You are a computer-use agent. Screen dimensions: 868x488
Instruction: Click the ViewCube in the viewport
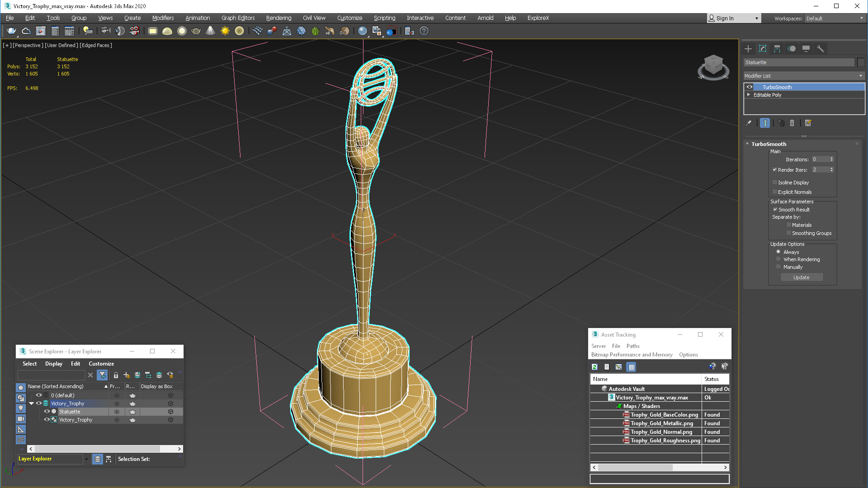713,67
